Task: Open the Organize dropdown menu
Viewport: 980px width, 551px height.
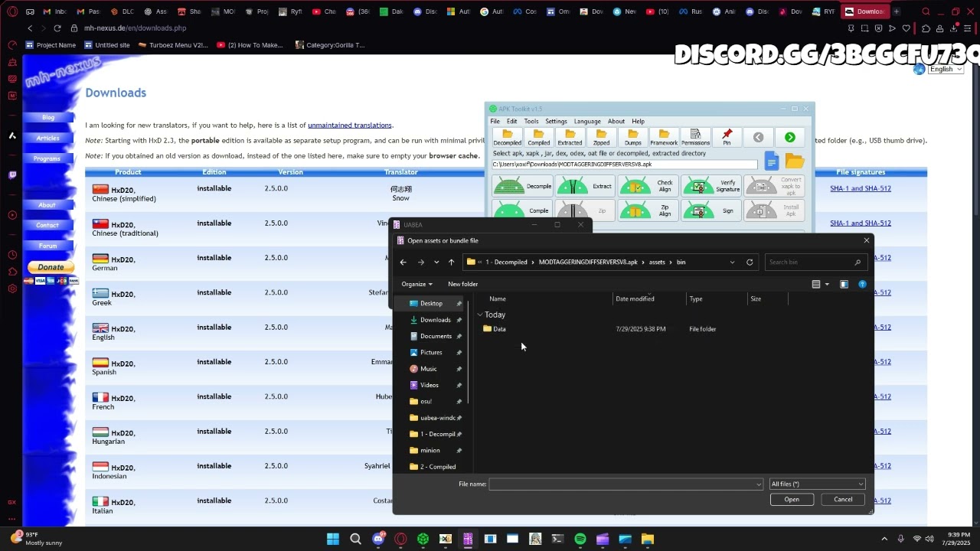Action: pyautogui.click(x=416, y=284)
